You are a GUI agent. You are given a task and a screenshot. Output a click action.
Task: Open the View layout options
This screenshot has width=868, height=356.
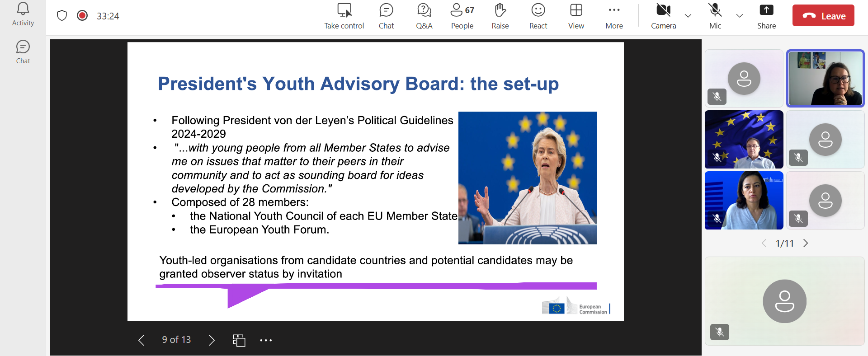pos(576,16)
